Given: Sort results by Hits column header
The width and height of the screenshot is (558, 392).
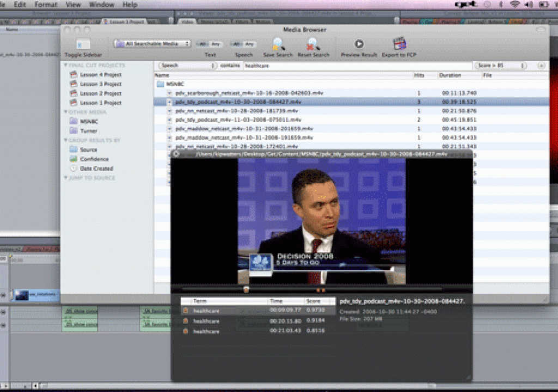Looking at the screenshot, I should pyautogui.click(x=425, y=75).
